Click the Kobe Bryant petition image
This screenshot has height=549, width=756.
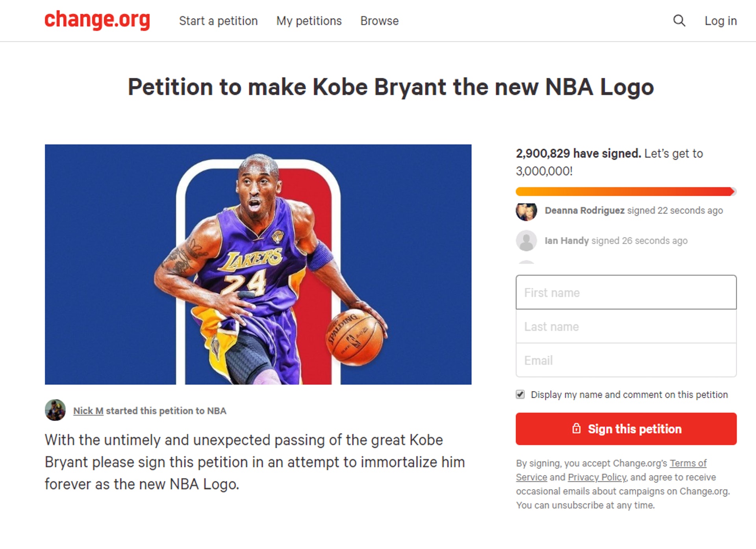(x=258, y=264)
